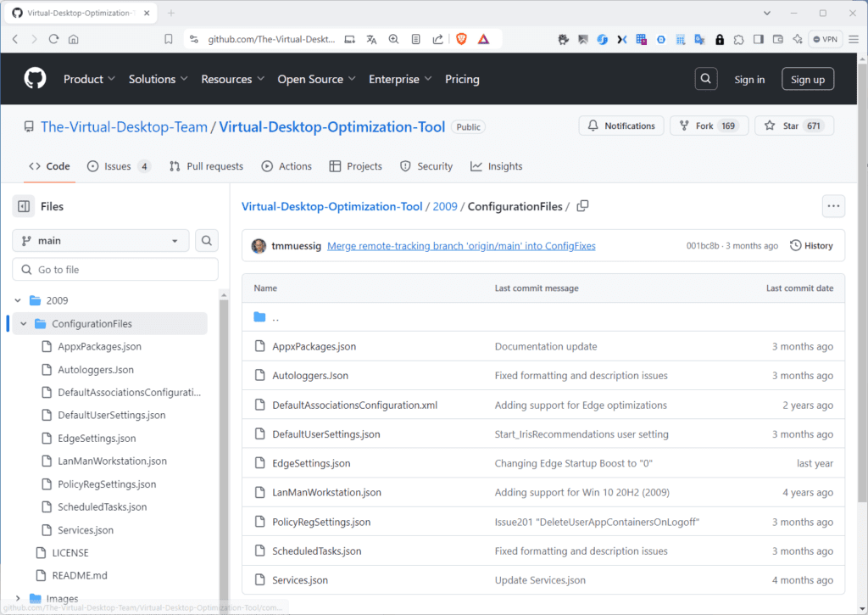This screenshot has height=615, width=868.
Task: Click the Brave Rewards triangle icon
Action: click(x=483, y=39)
